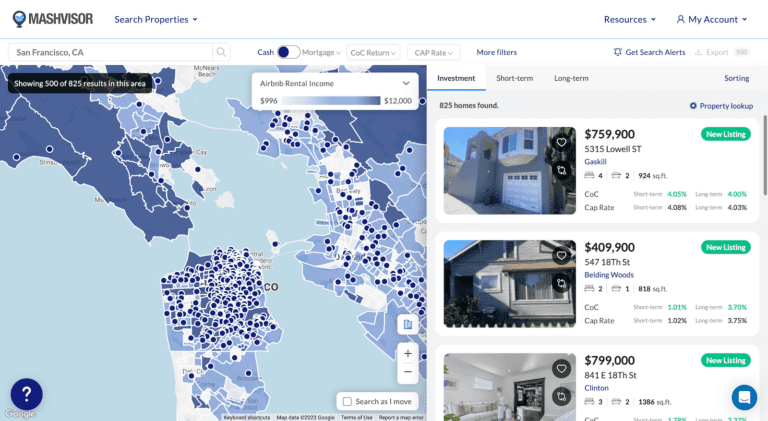Open the chat support widget
The height and width of the screenshot is (421, 768).
(x=744, y=397)
